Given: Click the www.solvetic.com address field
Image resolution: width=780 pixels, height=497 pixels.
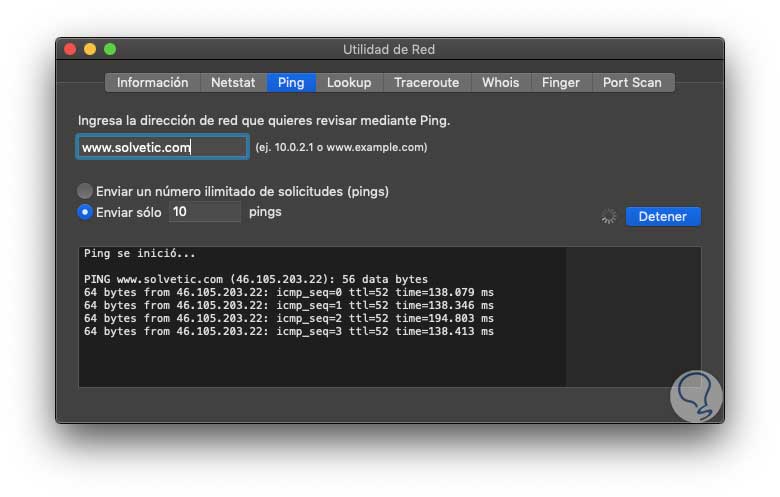Looking at the screenshot, I should pyautogui.click(x=162, y=147).
